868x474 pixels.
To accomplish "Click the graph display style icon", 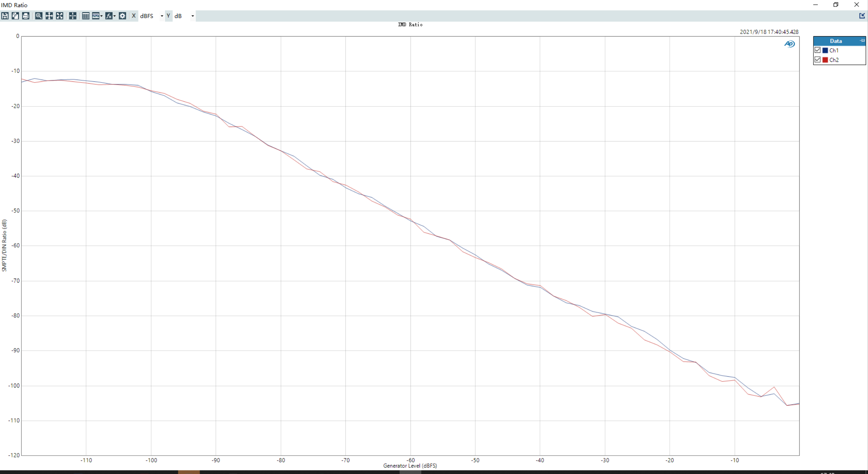I will coord(96,16).
